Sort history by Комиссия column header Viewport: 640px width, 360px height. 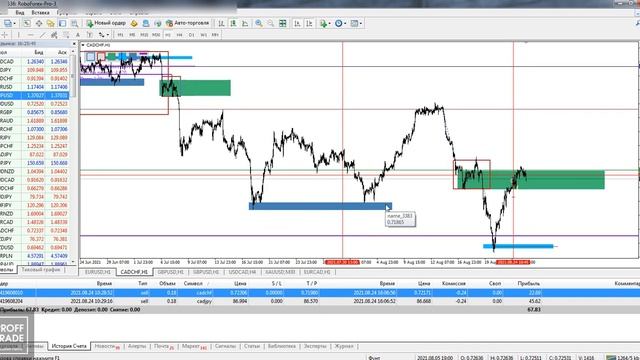click(x=453, y=283)
